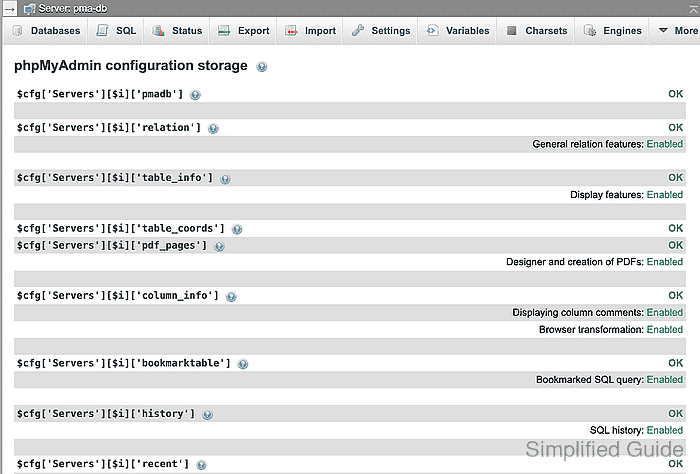Open the Variables tab
The width and height of the screenshot is (700, 474).
tap(458, 31)
